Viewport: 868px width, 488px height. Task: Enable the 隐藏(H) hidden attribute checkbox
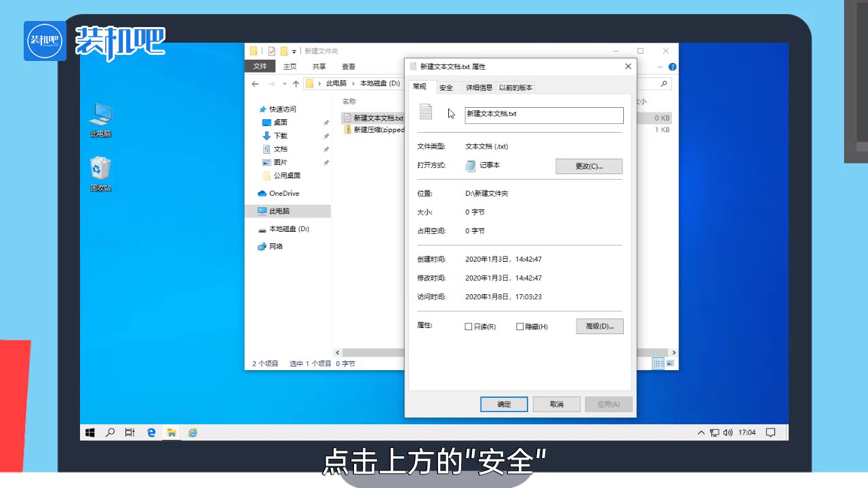click(519, 326)
